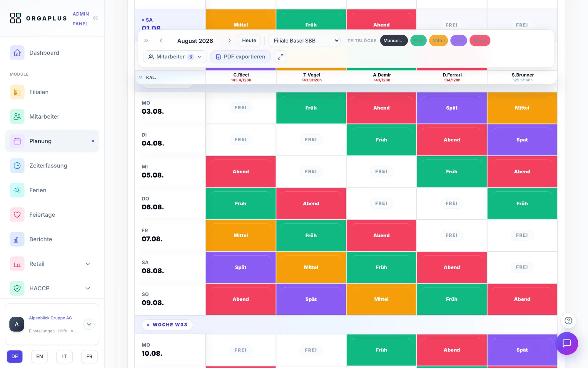Go to previous month arrow
This screenshot has height=368, width=588.
(x=161, y=41)
